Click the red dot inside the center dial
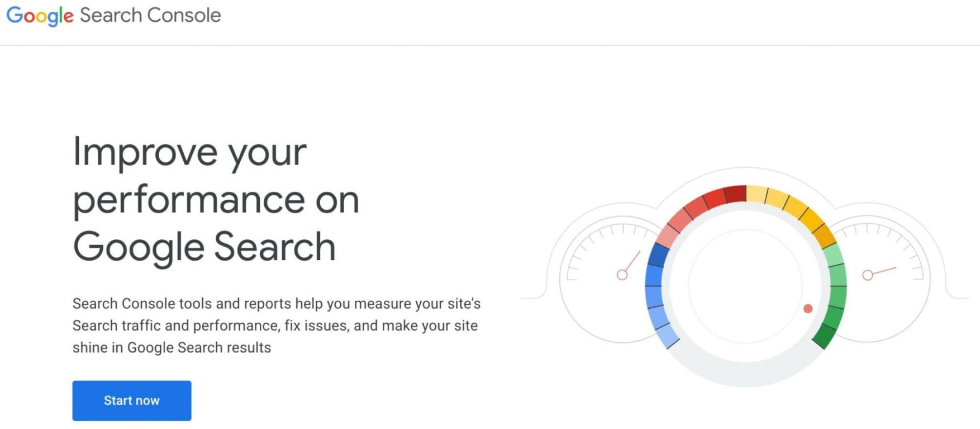This screenshot has width=980, height=429. coord(808,309)
